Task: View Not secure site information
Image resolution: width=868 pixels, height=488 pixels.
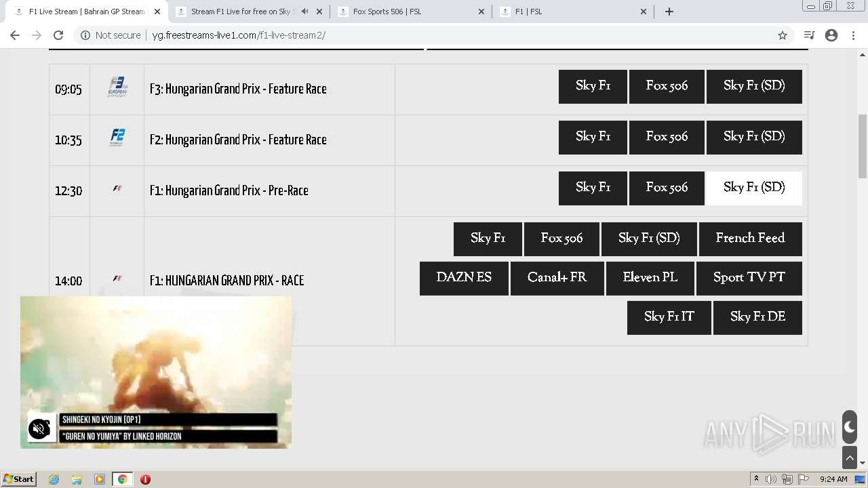Action: click(x=111, y=35)
